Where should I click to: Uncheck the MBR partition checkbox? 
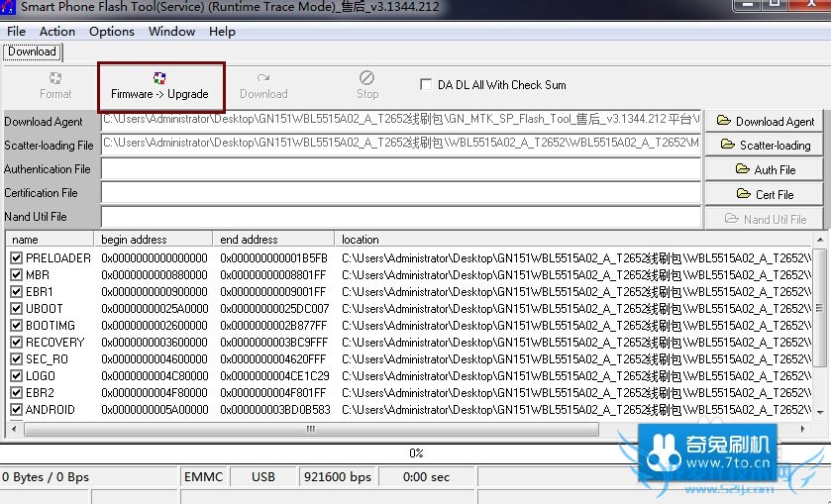tap(17, 275)
